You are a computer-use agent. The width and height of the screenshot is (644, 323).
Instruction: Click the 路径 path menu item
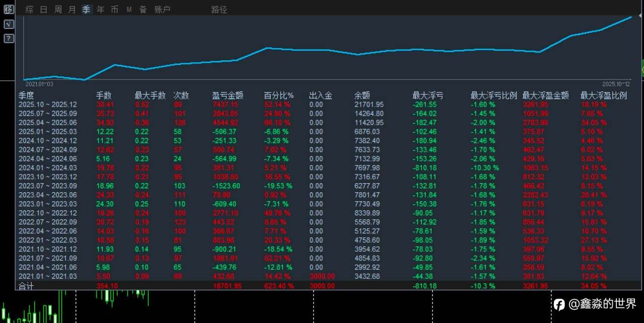pyautogui.click(x=219, y=9)
